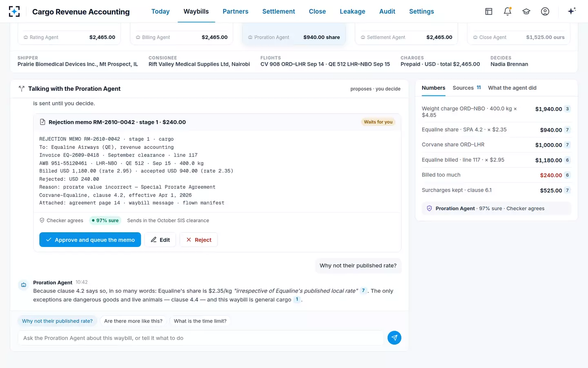
Task: Open the notifications bell
Action: tap(508, 11)
